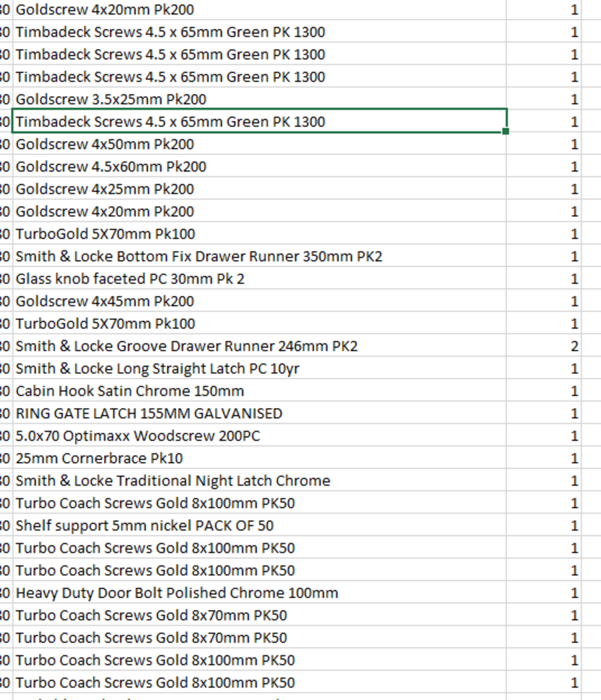Screen dimensions: 601x700
Task: Click the Goldscrew 4x45mm Pk200 cell
Action: tap(259, 301)
